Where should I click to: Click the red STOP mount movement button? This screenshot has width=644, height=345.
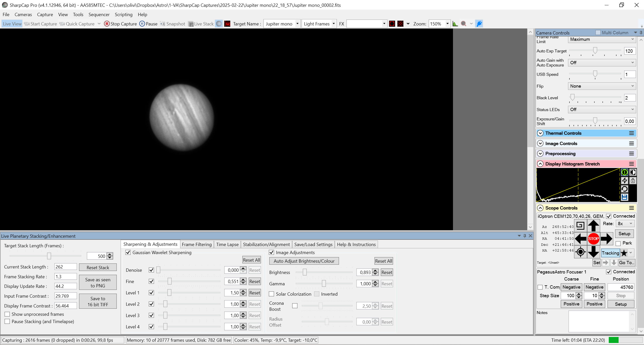[593, 238]
